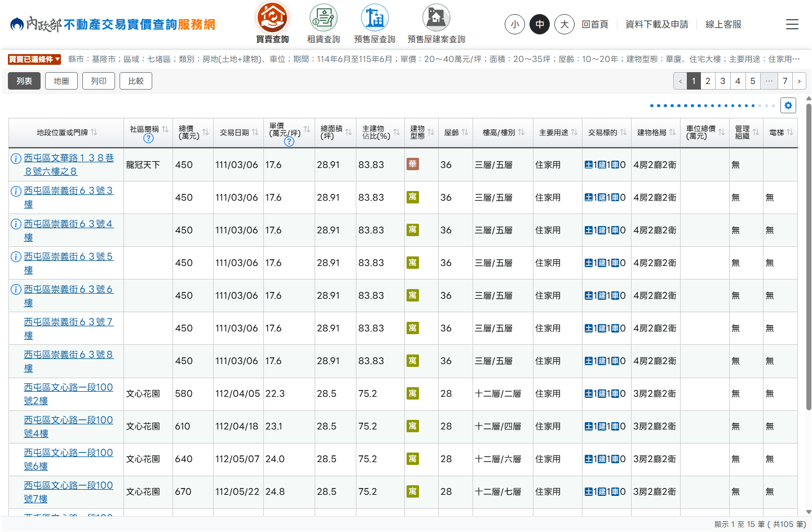The height and width of the screenshot is (532, 812).
Task: Click the info icon for 文華路138巷
Action: click(16, 158)
